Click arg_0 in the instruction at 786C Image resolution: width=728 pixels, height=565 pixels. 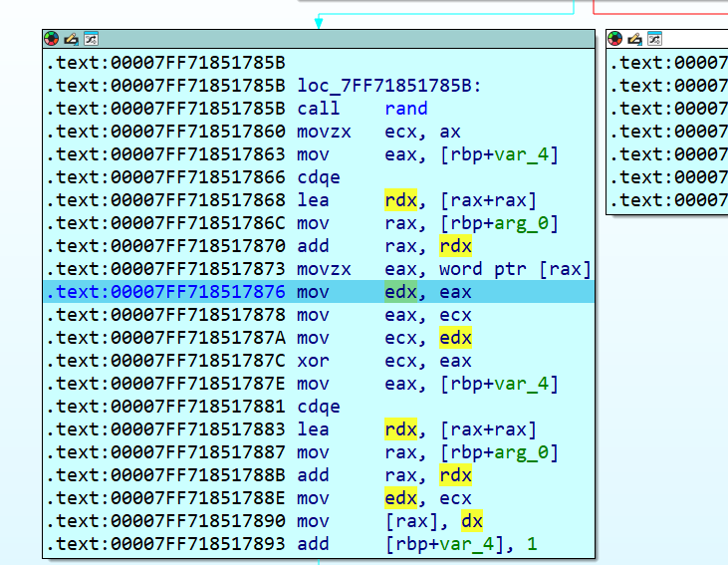point(522,223)
